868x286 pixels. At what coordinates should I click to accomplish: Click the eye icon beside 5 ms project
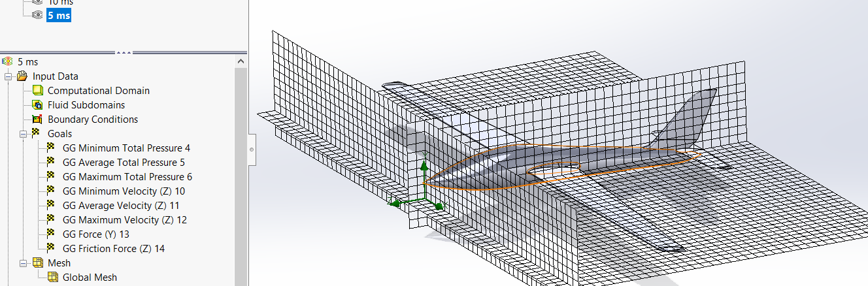coord(37,15)
